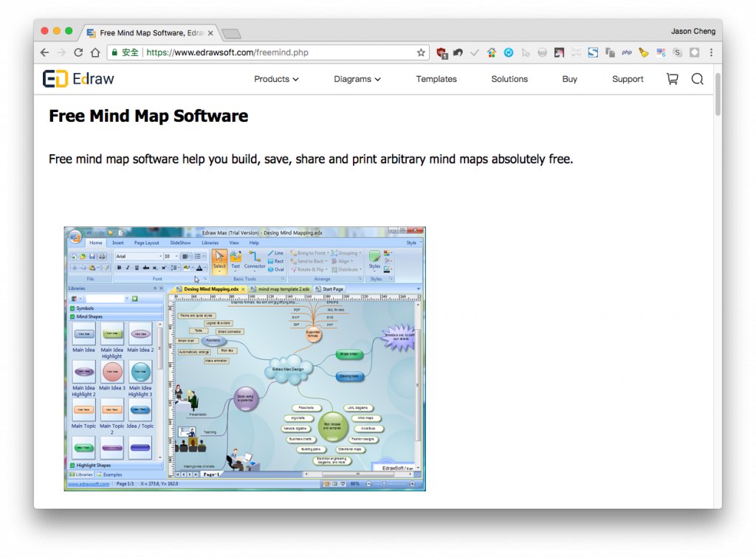Go to the Buy page
This screenshot has width=756, height=557.
569,79
